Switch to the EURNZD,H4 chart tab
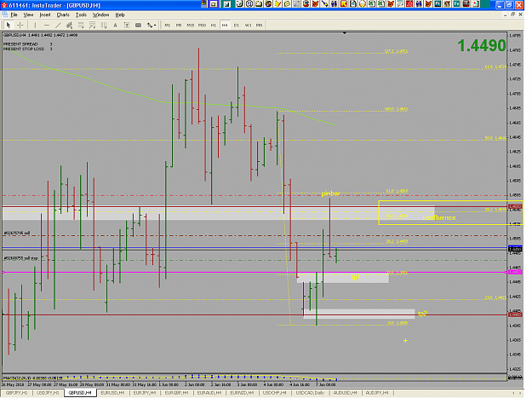 pyautogui.click(x=242, y=393)
